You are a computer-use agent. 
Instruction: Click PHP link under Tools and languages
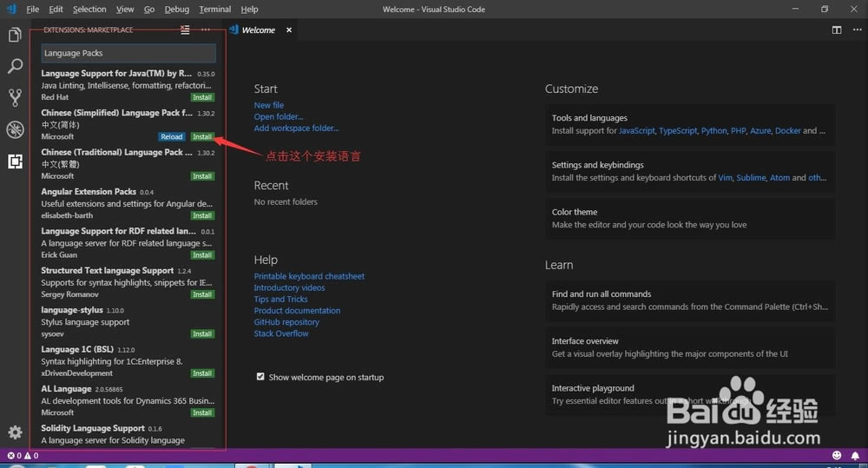coord(738,131)
